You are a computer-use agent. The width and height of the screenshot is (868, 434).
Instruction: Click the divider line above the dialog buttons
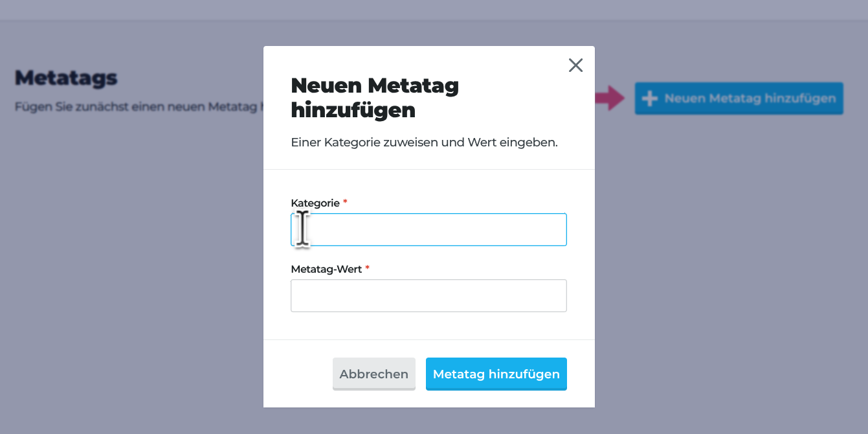[x=428, y=339]
